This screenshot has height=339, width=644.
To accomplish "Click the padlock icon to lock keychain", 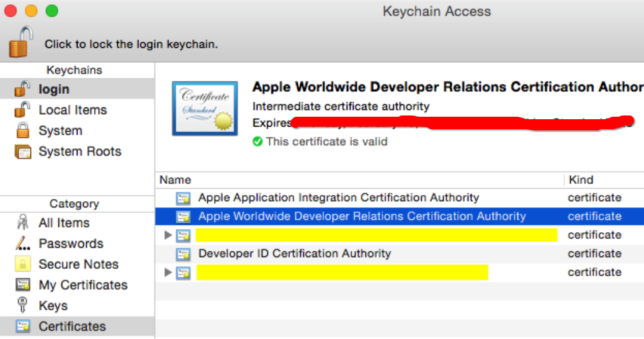I will click(x=20, y=42).
